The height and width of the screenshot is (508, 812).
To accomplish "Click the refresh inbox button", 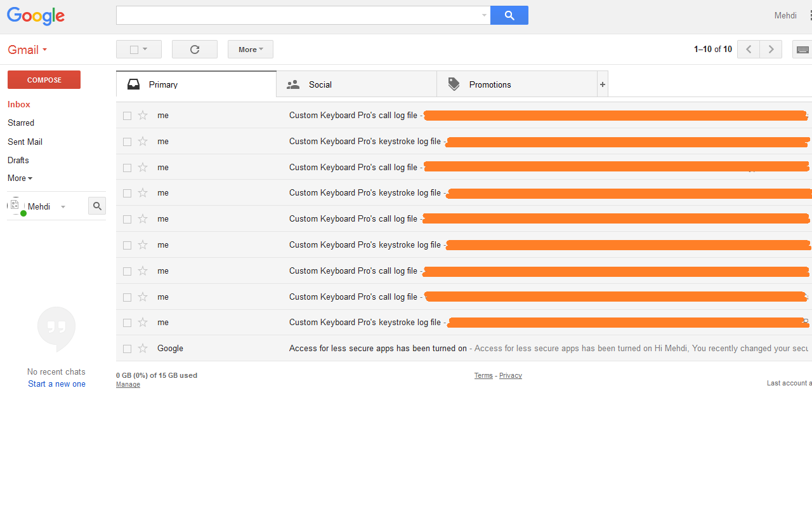I will pos(195,50).
